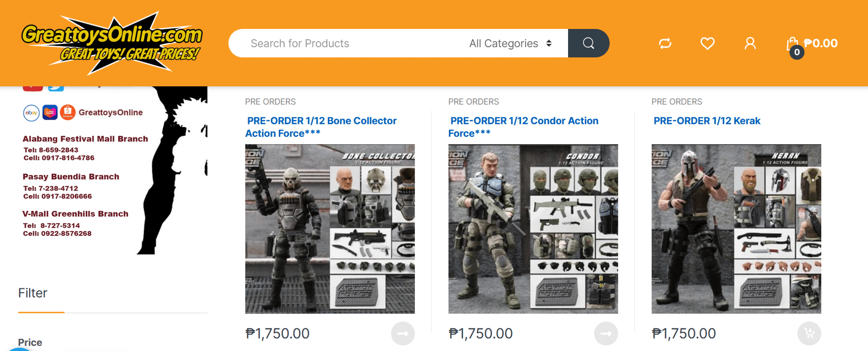Click the Bone Collector arrow button
Viewport: 868px width, 351px height.
[403, 333]
